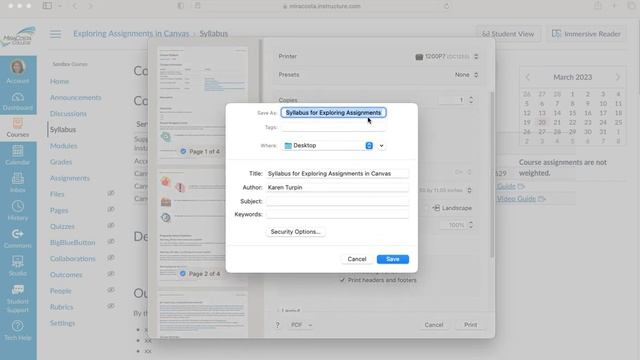Open the Where location popup showing Desktop
Viewport: 640px width, 360px height.
tap(328, 146)
